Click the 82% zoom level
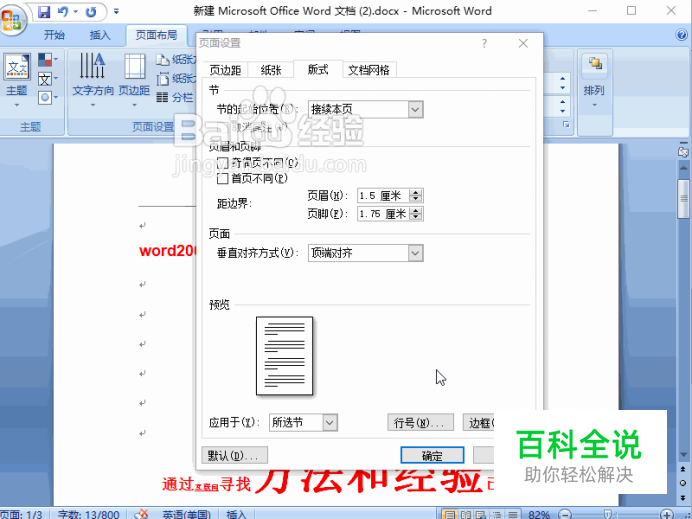Viewport: 692px width, 519px height. tap(539, 515)
